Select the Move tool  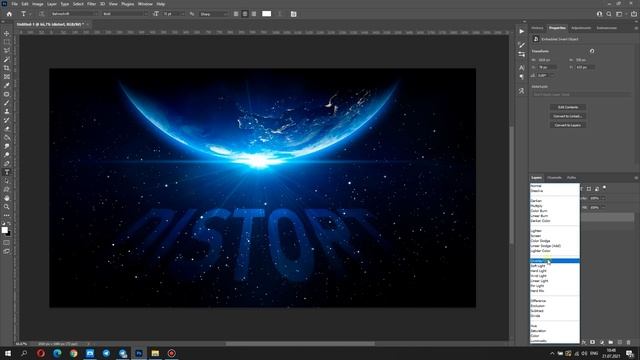click(x=7, y=33)
